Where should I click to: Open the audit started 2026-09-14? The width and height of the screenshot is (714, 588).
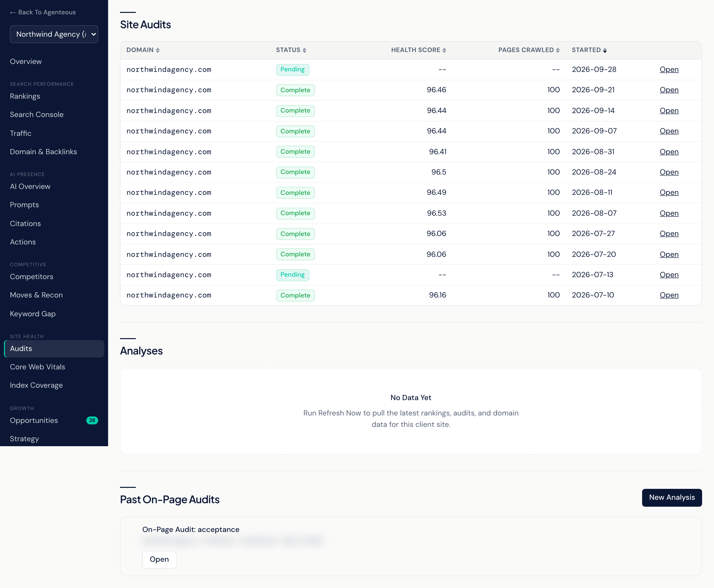click(669, 111)
